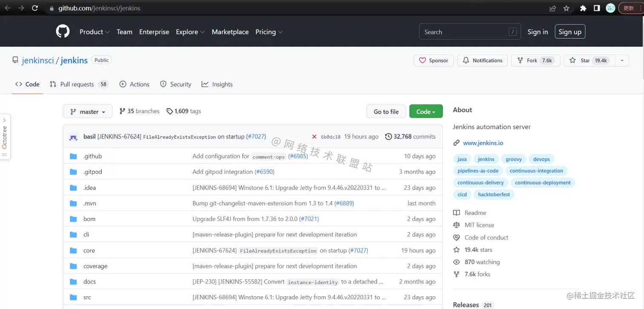
Task: Click the 1,609 tags link
Action: [184, 111]
